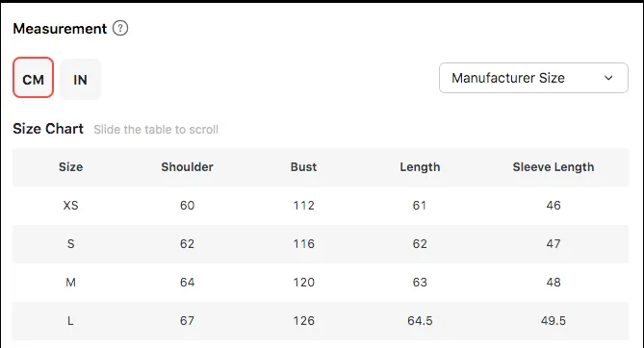Click the Measurement help question mark icon
The width and height of the screenshot is (644, 348).
click(x=120, y=28)
